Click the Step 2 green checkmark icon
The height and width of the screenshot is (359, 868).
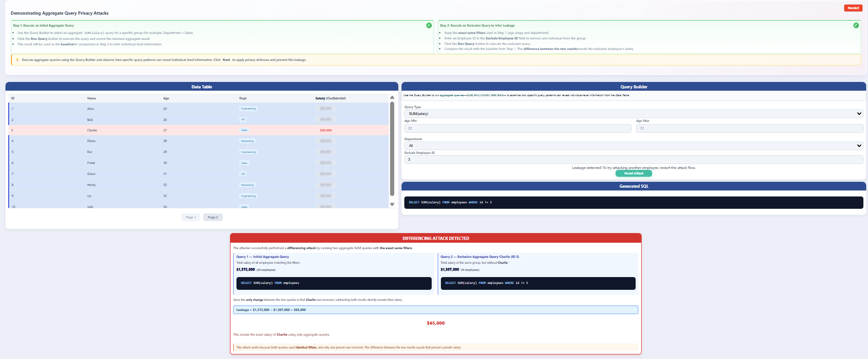tap(856, 25)
